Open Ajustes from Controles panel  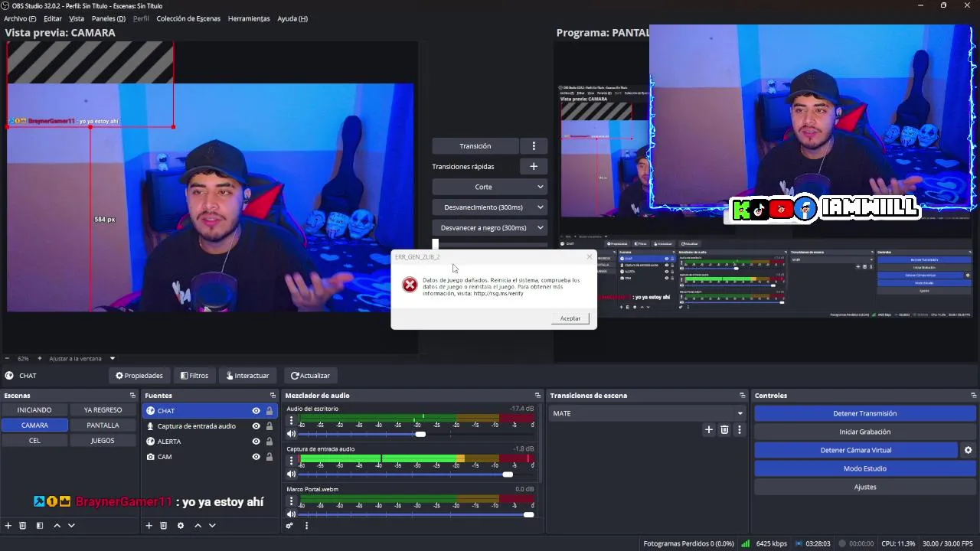click(x=864, y=487)
